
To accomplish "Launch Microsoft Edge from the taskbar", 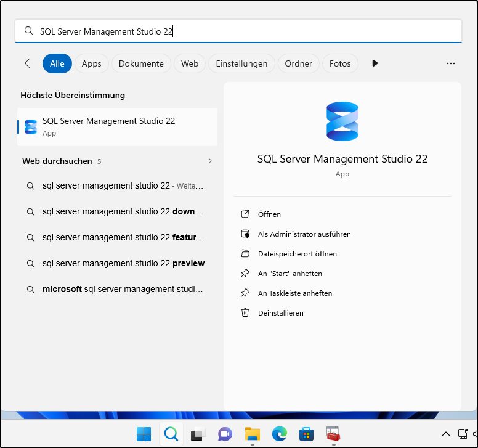I will tap(279, 434).
